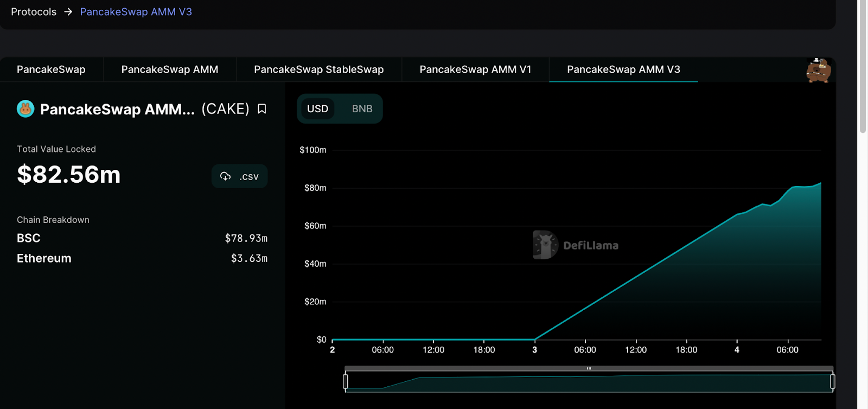
Task: Navigate to Protocols in breadcrumb
Action: [x=34, y=12]
